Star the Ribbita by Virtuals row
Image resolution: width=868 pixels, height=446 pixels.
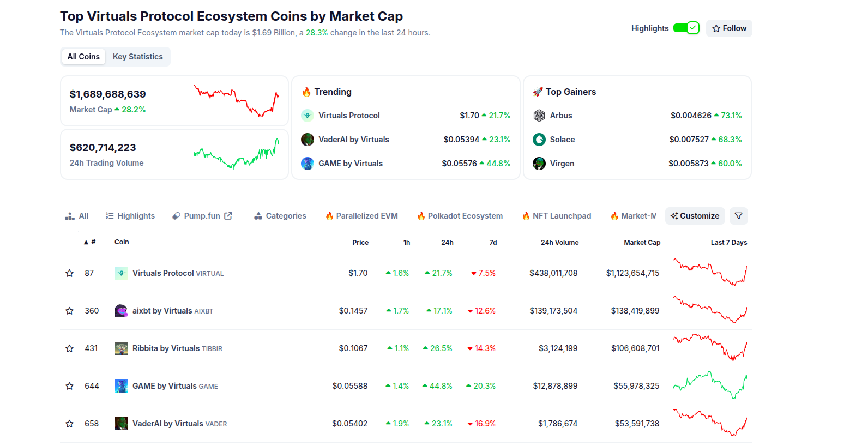(69, 348)
